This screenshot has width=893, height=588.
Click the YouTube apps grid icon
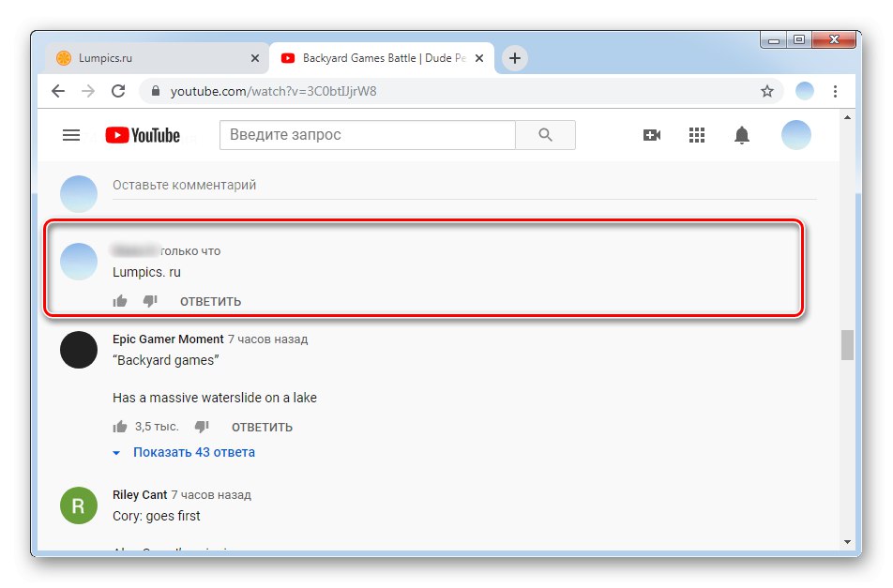(x=697, y=134)
